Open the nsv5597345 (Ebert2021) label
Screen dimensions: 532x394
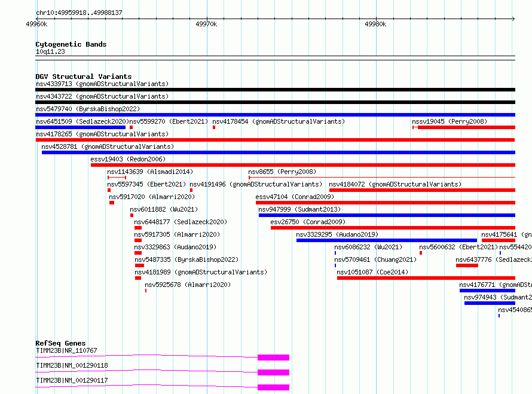pyautogui.click(x=146, y=184)
